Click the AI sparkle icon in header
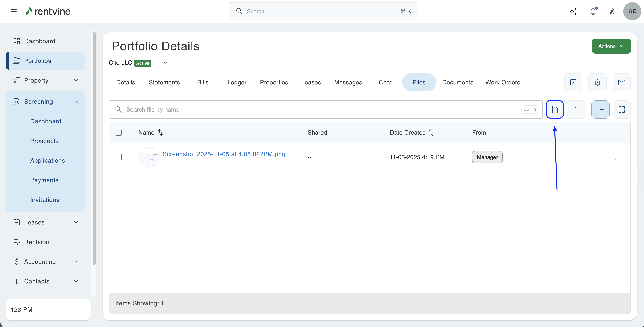Screen dimensions: 644x327 573,11
